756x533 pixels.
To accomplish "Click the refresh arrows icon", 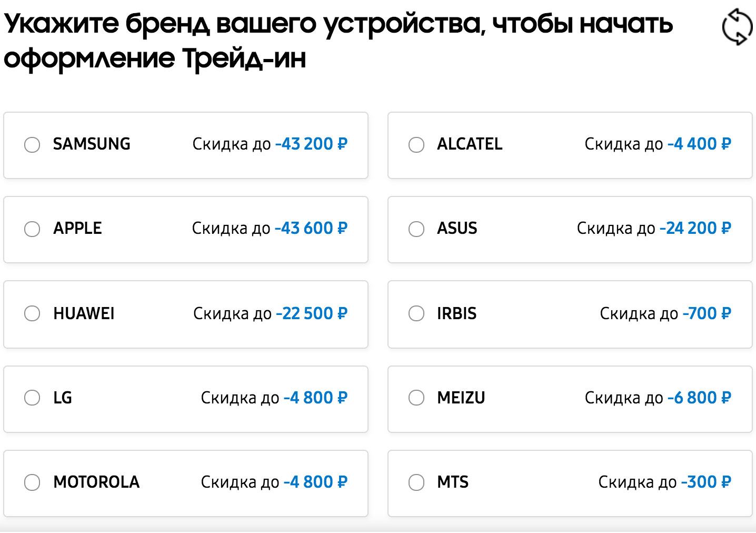I will 737,26.
